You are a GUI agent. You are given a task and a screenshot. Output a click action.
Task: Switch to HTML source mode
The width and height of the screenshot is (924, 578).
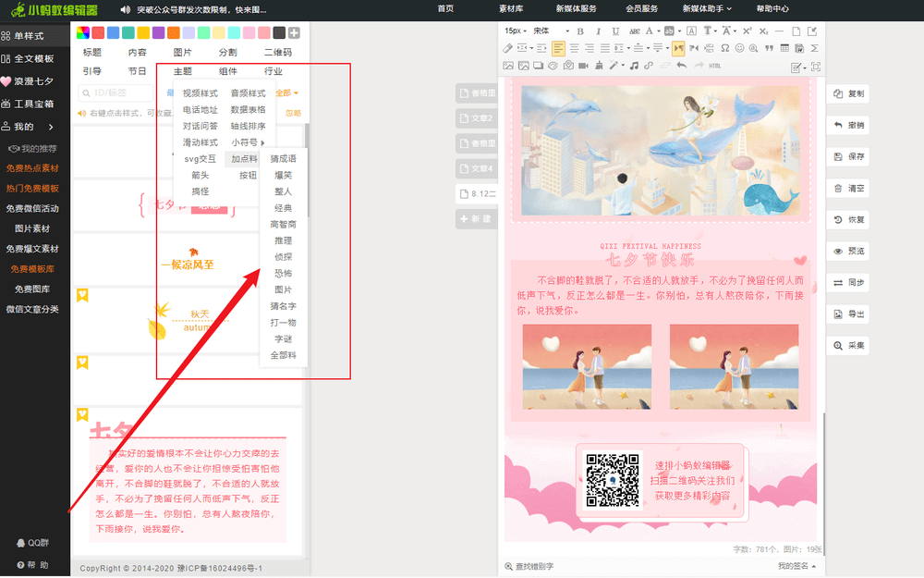[x=715, y=66]
